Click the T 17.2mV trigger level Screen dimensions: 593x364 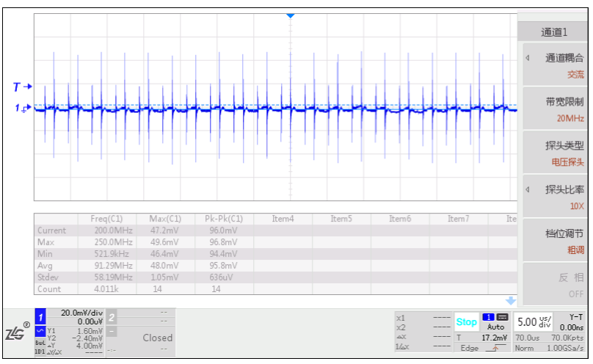481,338
